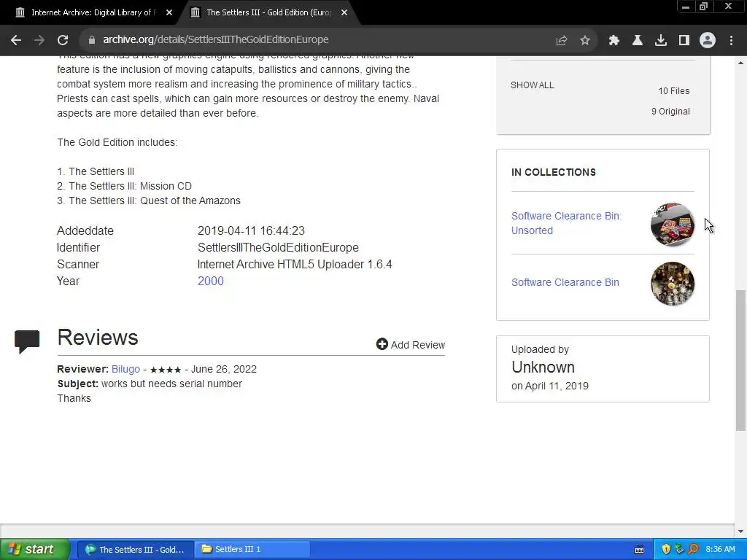The height and width of the screenshot is (560, 747).
Task: Click the identifier SettlersIIITheGoldEditionEurope text
Action: 278,248
